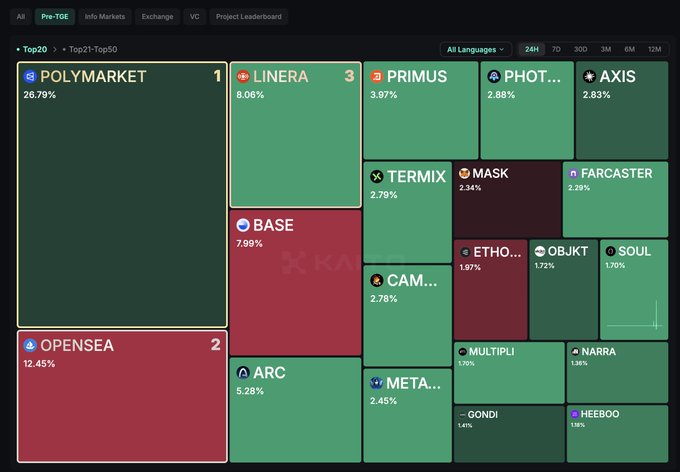Click the Axis logo icon

coord(589,77)
